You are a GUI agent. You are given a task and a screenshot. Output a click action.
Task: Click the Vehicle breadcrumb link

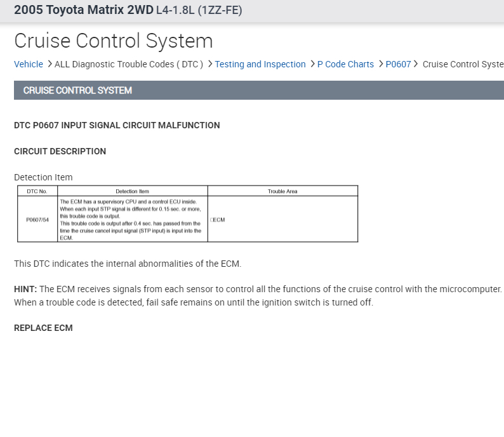click(29, 64)
